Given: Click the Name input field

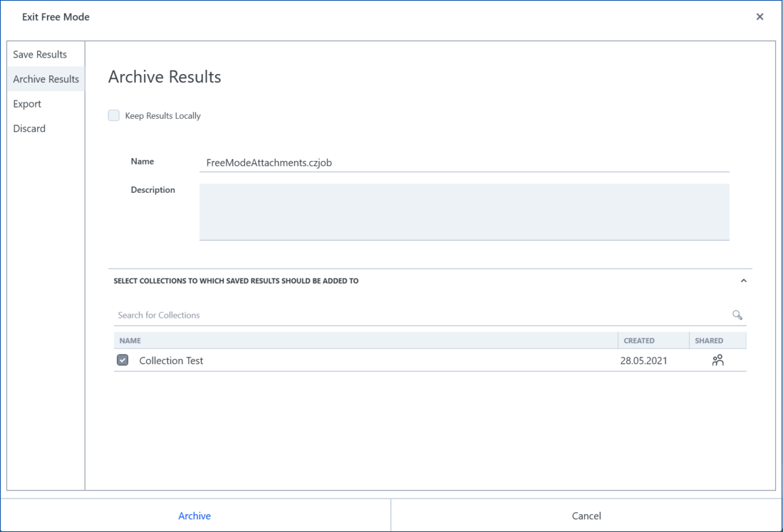Looking at the screenshot, I should point(463,162).
